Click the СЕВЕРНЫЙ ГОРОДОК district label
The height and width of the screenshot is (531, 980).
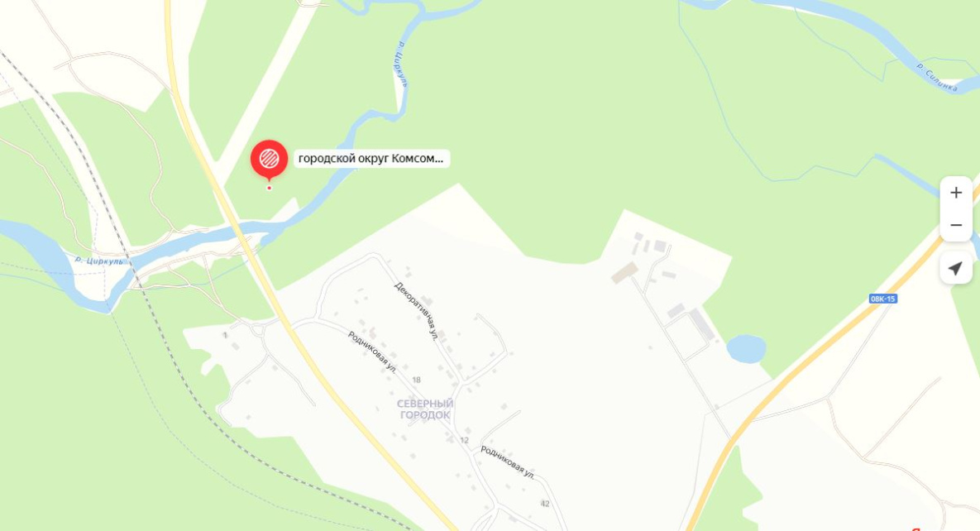pos(425,409)
